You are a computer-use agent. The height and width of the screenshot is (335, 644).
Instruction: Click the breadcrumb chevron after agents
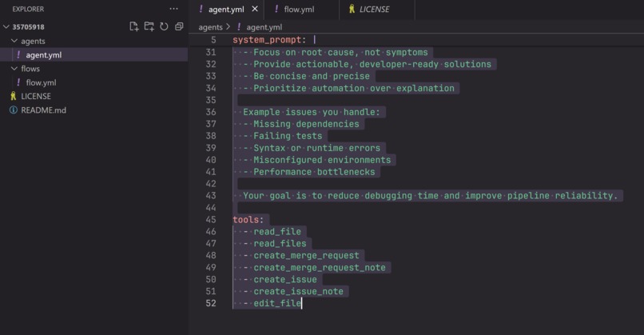point(229,26)
